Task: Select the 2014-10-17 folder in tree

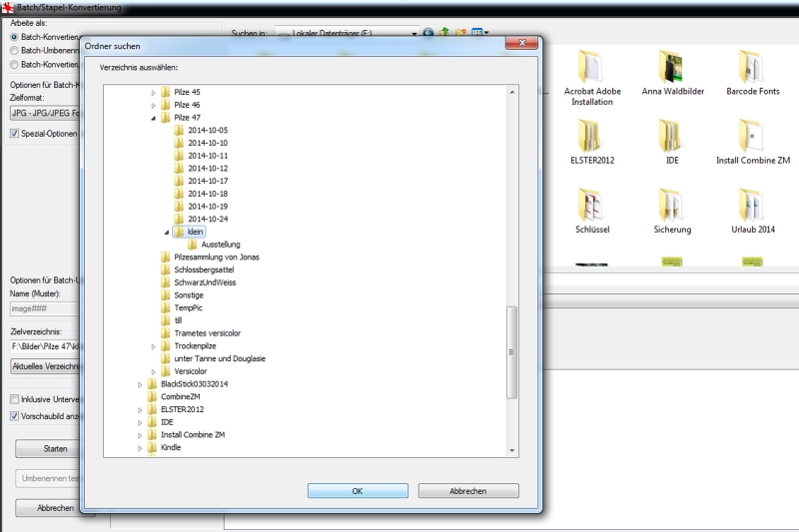Action: pos(208,181)
